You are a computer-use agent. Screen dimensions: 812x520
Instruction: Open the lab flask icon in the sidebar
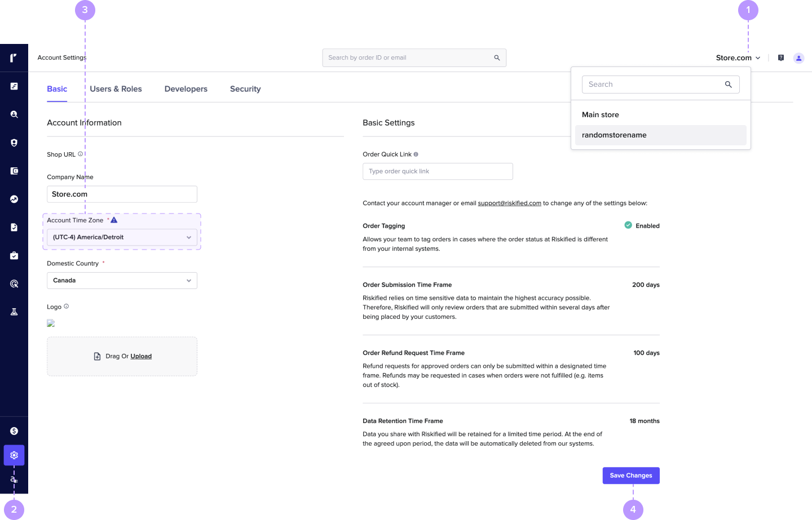pos(14,312)
